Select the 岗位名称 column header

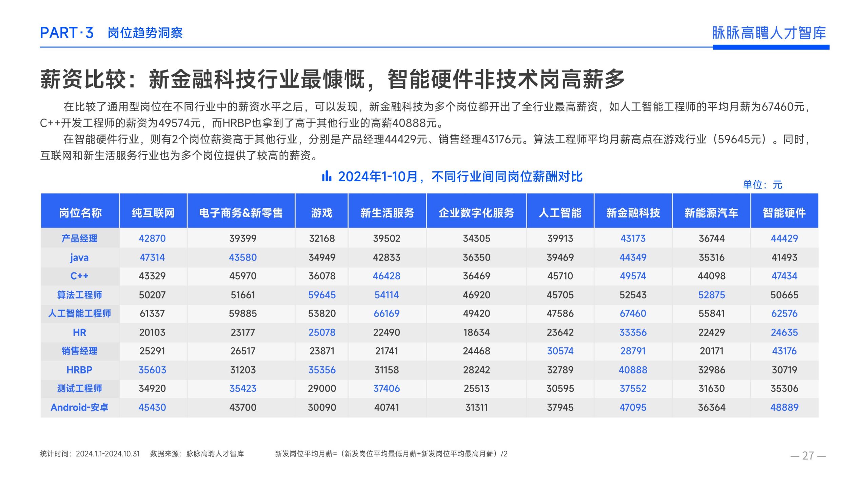80,212
